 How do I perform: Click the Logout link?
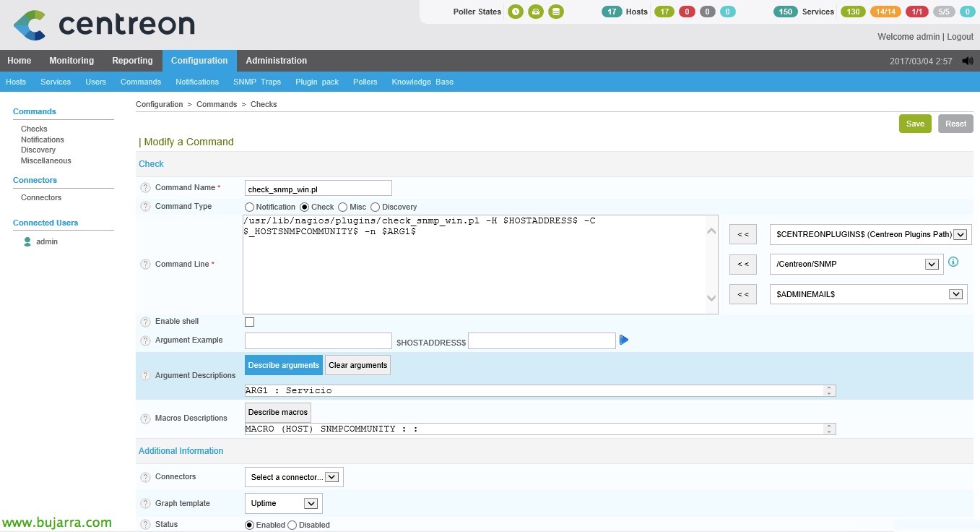click(x=960, y=37)
